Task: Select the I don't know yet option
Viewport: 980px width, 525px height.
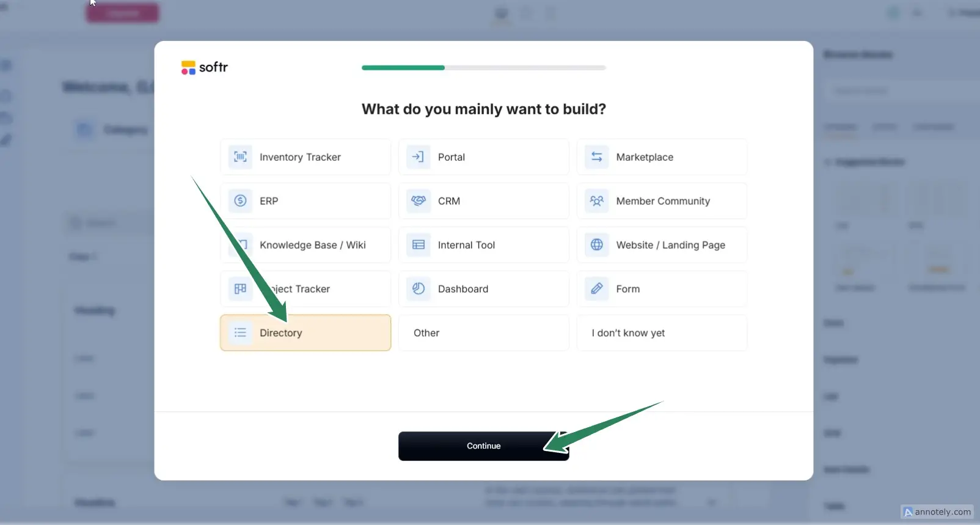Action: coord(662,333)
